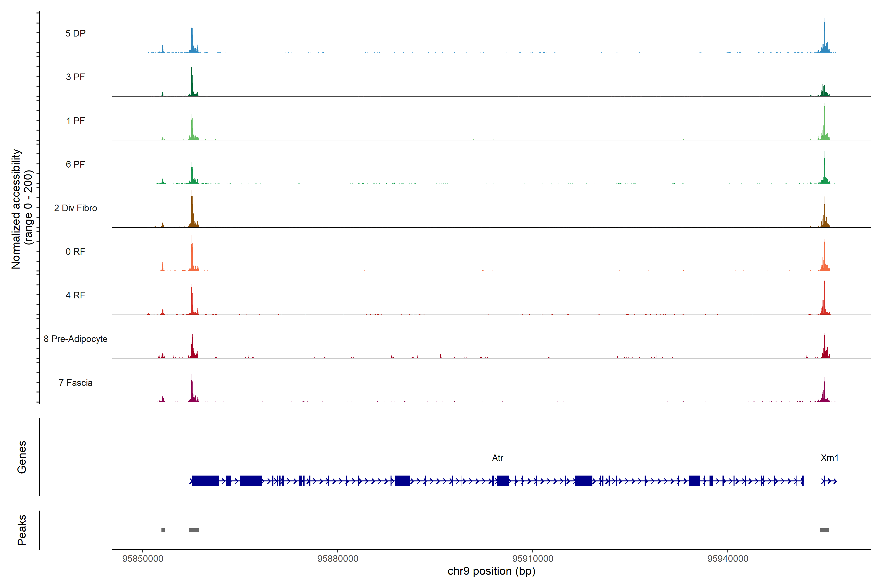Viewport: 882px width, 588px height.
Task: Click the rightmost gray peak bar
Action: click(x=824, y=530)
